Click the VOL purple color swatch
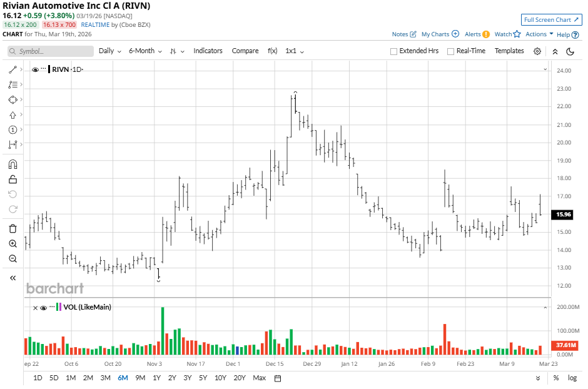The width and height of the screenshot is (588, 389). tap(61, 307)
